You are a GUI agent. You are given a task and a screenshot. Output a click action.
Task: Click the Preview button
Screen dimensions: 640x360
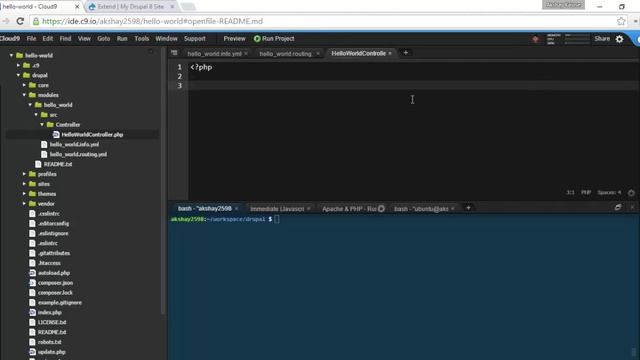[234, 39]
